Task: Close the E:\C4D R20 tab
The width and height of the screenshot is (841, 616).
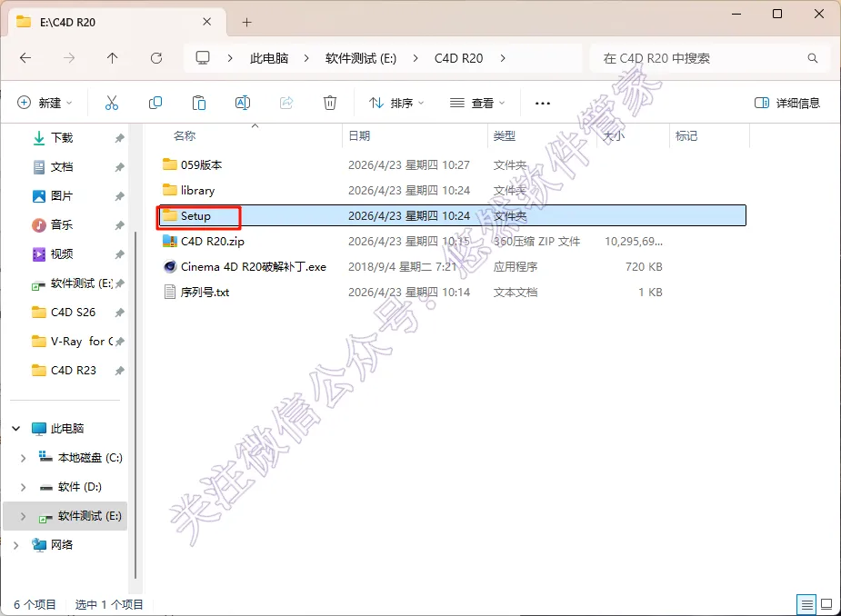Action: [x=206, y=22]
